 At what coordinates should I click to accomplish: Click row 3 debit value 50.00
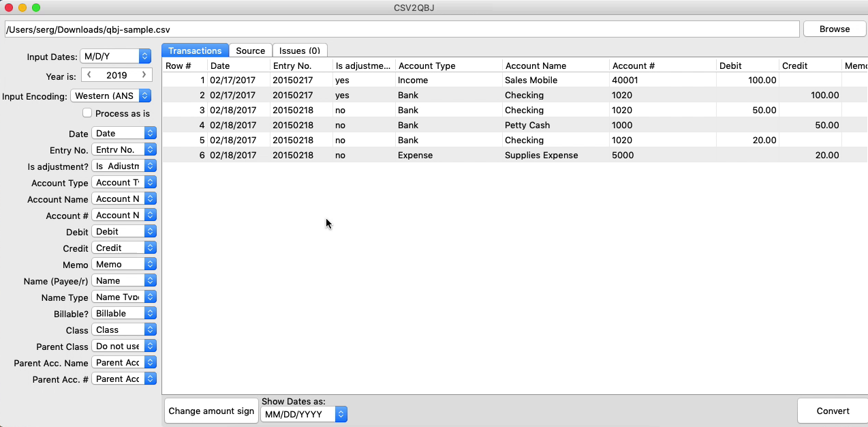point(747,110)
